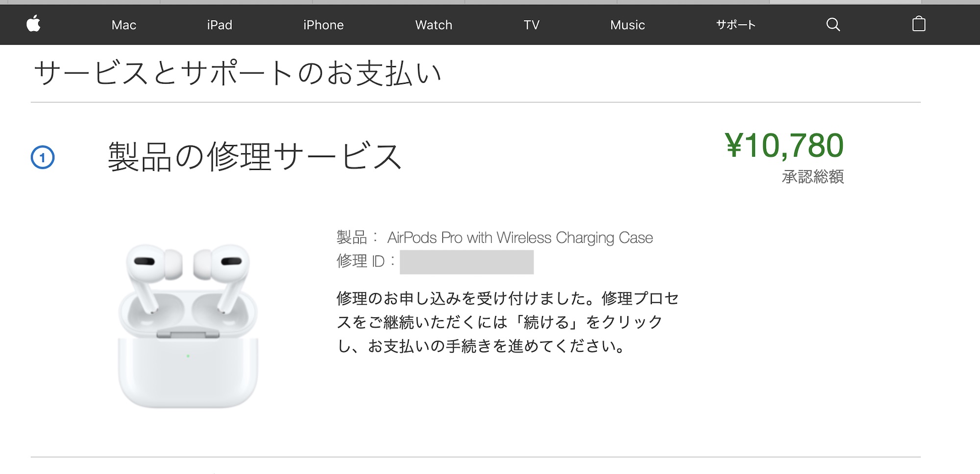
Task: Click the step 1 circle icon
Action: pos(43,158)
